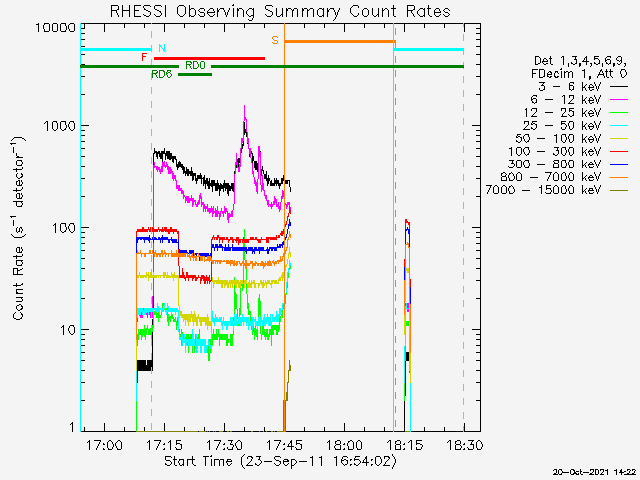
Task: Click the '20-Oct-2021 14:22' timestamp
Action: coord(594,472)
